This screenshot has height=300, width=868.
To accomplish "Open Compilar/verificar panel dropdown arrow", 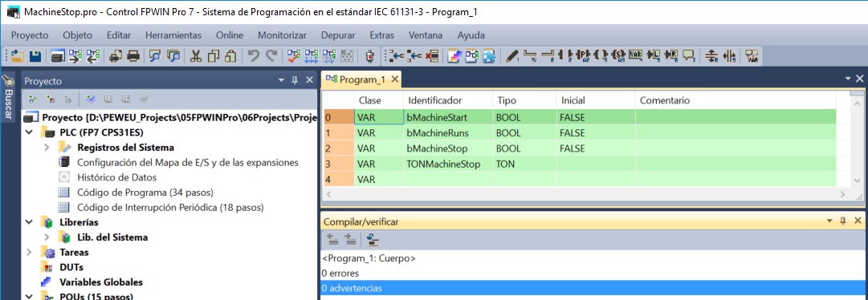I will 829,221.
